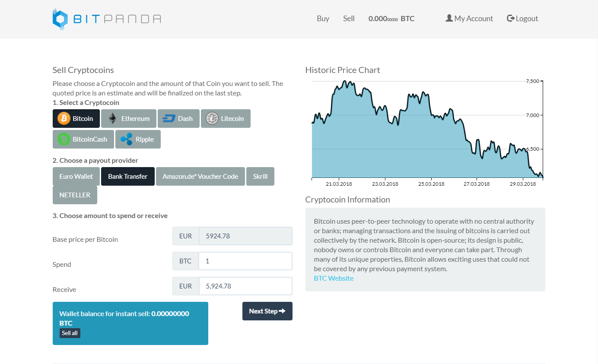Screen dimensions: 598x364
Task: Select NETELLER payout provider
Action: [75, 195]
